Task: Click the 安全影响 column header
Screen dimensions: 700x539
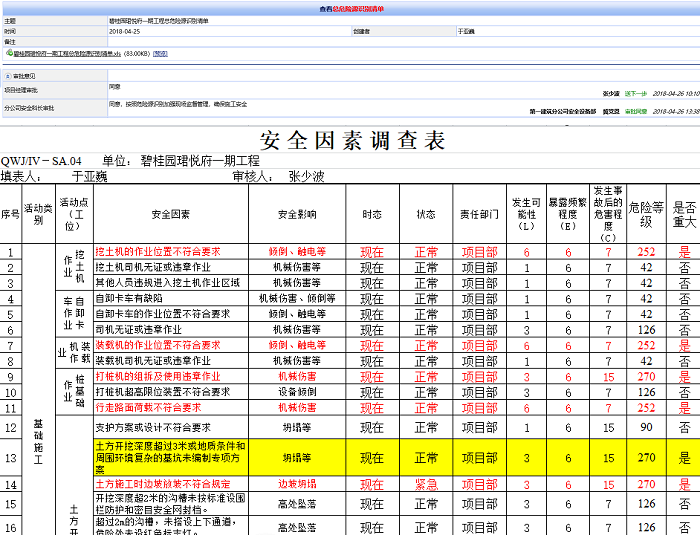Action: 297,214
